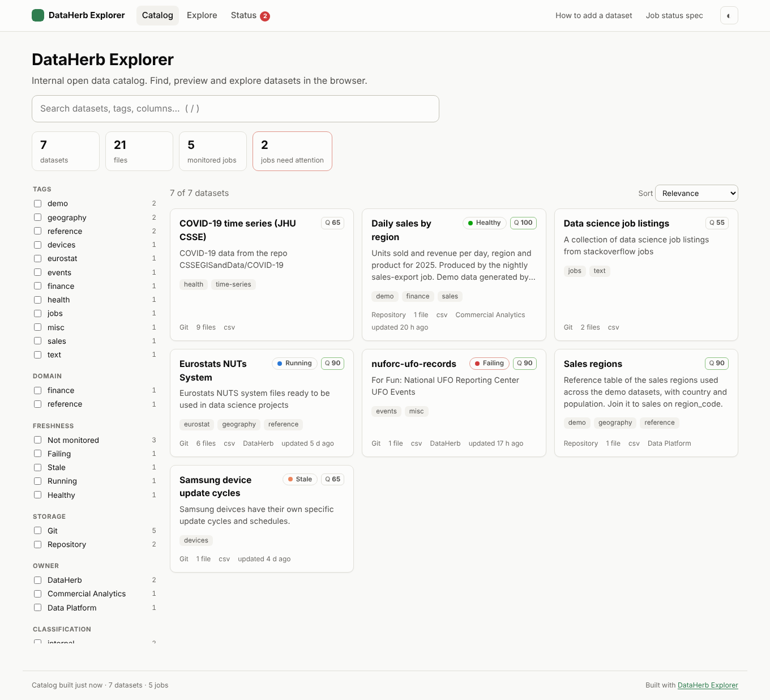
Task: Open the Explore tab
Action: point(202,15)
